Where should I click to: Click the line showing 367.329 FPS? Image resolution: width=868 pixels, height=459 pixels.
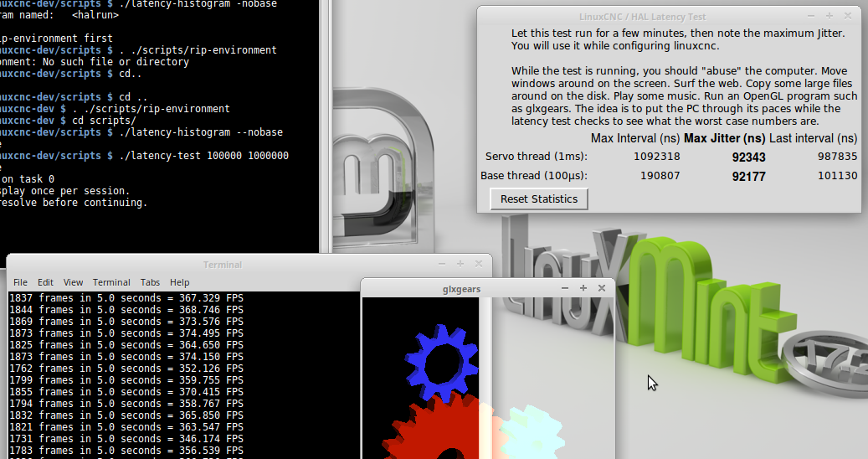coord(126,298)
